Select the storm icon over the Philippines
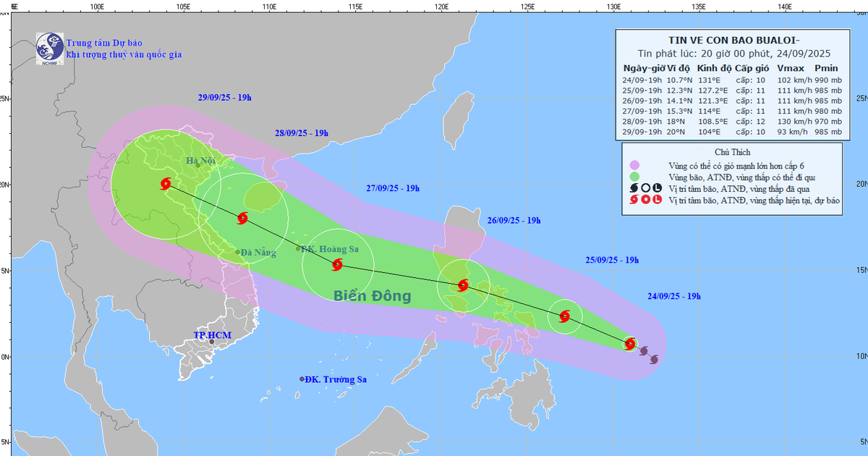Viewport: 868px width, 456px height. click(x=463, y=285)
